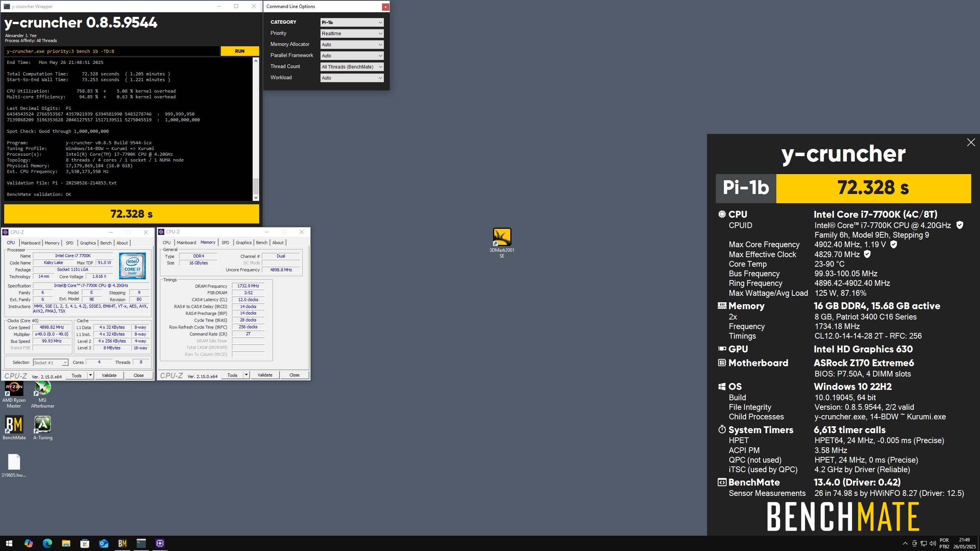Click the yellow 72.328 s result bar
Viewport: 980px width, 551px height.
click(x=132, y=214)
